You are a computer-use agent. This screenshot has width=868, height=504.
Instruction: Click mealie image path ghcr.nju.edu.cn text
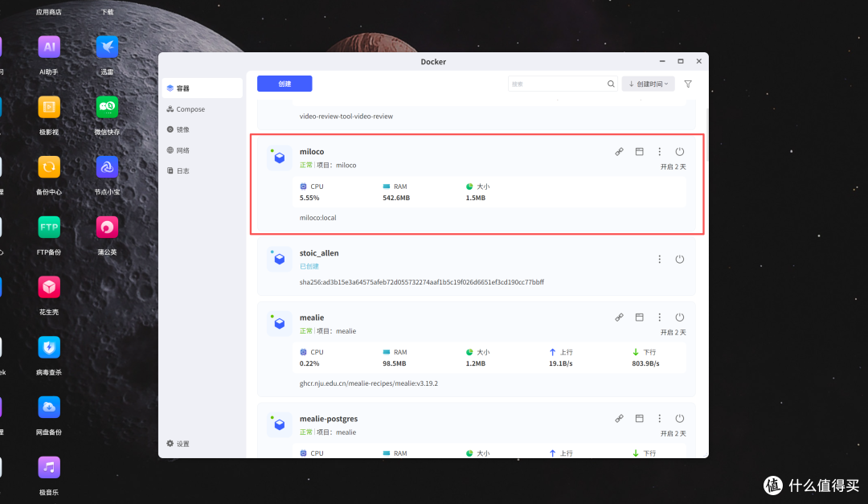coord(369,383)
